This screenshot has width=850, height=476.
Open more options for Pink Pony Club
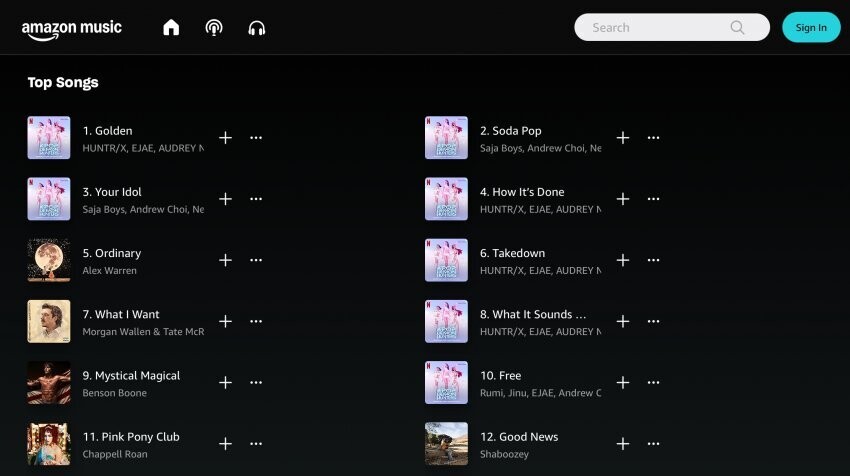(256, 444)
